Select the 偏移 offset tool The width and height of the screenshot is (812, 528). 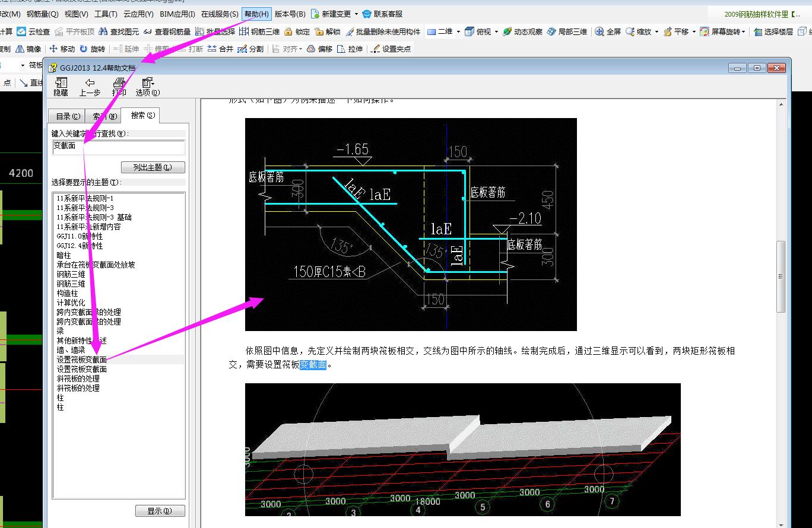click(319, 49)
